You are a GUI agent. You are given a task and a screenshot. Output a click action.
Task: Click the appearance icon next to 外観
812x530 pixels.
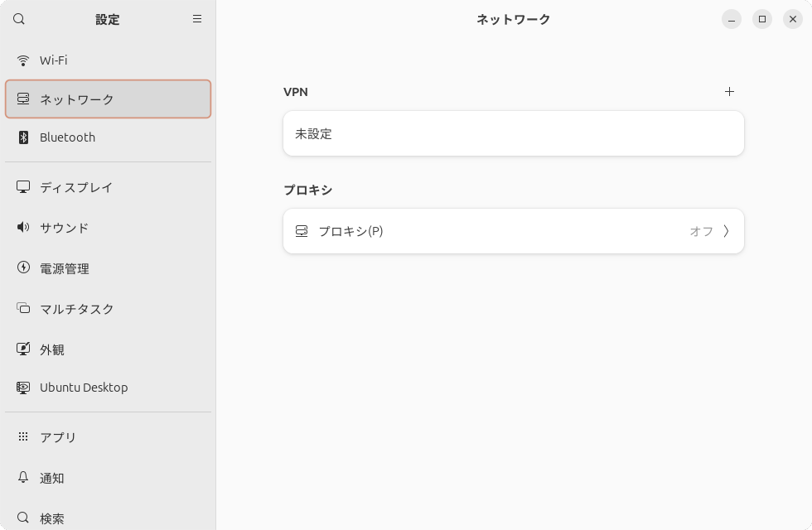22,349
